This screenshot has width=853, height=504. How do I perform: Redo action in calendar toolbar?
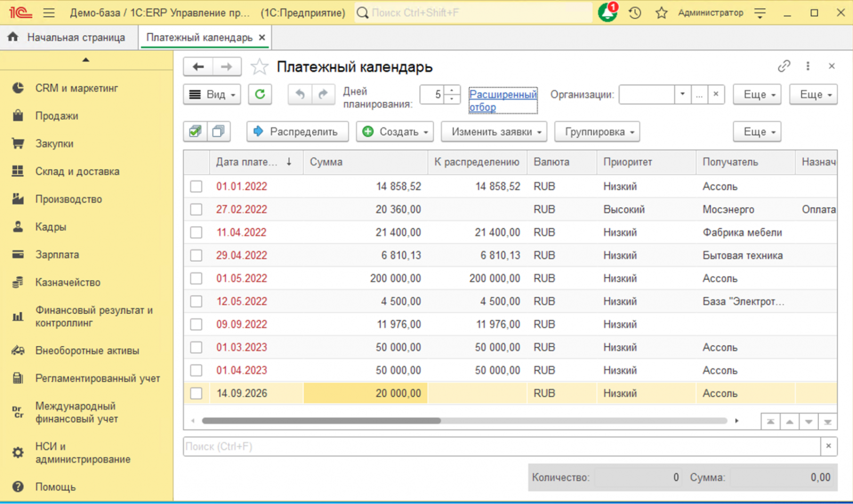coord(323,94)
